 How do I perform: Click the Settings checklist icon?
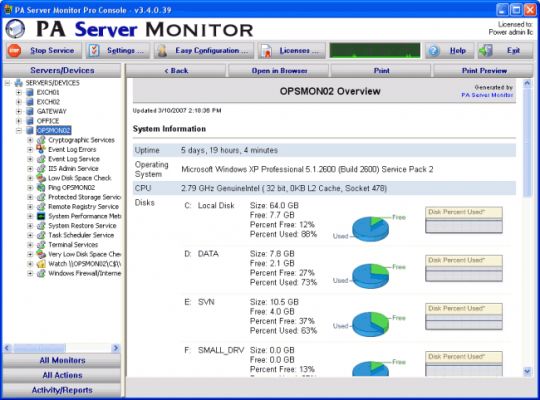pos(94,51)
